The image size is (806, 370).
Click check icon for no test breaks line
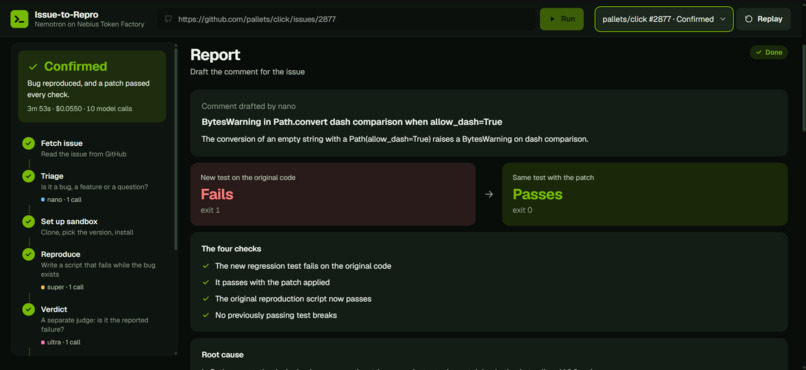point(206,315)
